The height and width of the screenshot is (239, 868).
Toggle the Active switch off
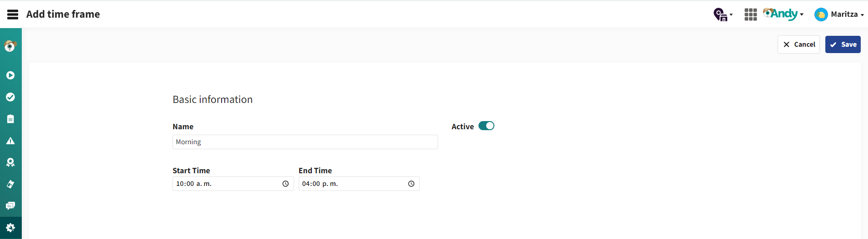click(486, 126)
